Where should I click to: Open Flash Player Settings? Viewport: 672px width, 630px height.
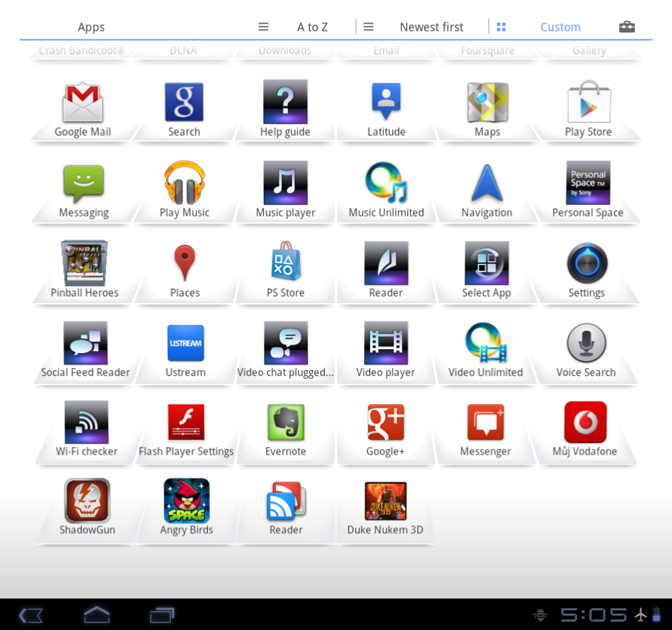185,422
